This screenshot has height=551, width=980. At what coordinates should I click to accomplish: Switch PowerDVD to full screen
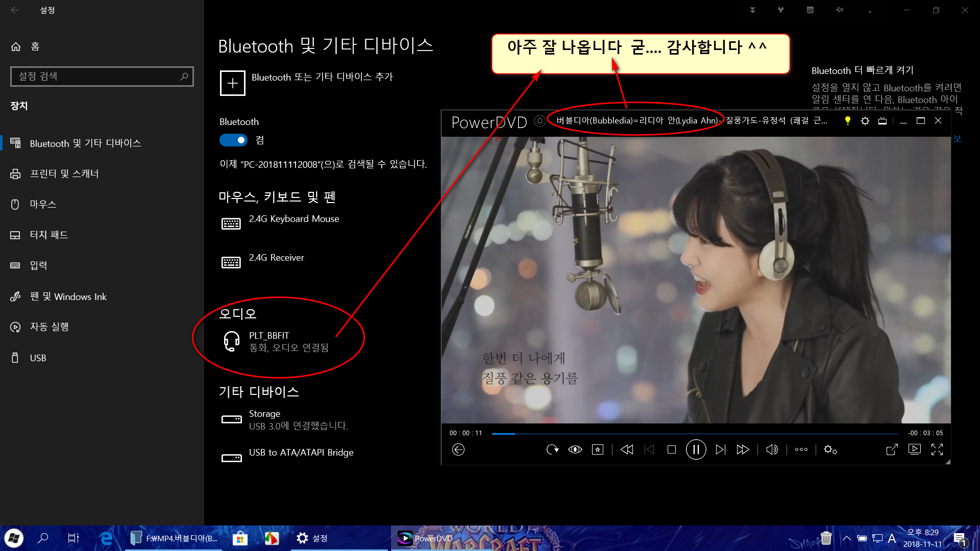point(937,449)
